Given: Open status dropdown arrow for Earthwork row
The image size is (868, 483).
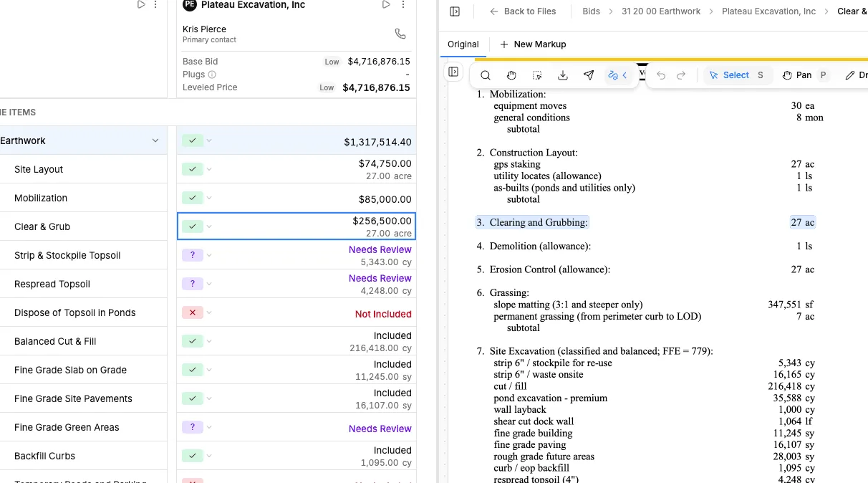Looking at the screenshot, I should (209, 140).
